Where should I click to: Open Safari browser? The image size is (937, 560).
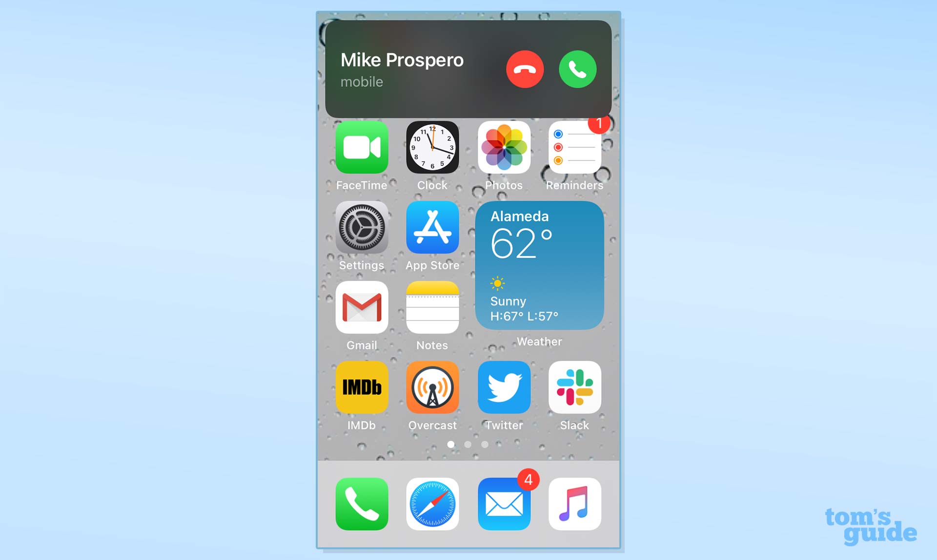[x=433, y=503]
